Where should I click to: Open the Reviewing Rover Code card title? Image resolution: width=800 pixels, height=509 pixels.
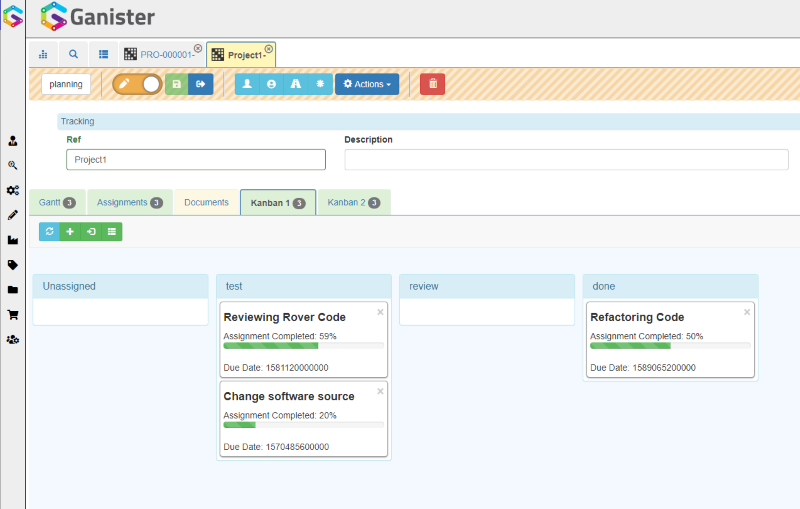pyautogui.click(x=285, y=317)
